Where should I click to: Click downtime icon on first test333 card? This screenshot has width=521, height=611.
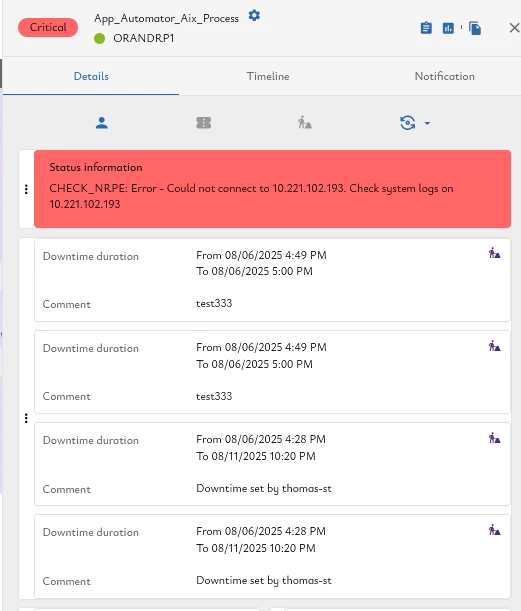click(495, 253)
